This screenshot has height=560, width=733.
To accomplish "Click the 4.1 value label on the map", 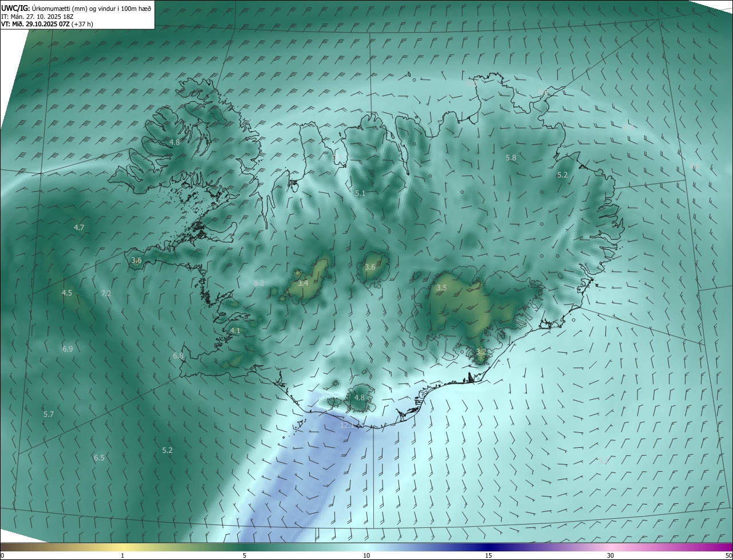I will click(235, 330).
